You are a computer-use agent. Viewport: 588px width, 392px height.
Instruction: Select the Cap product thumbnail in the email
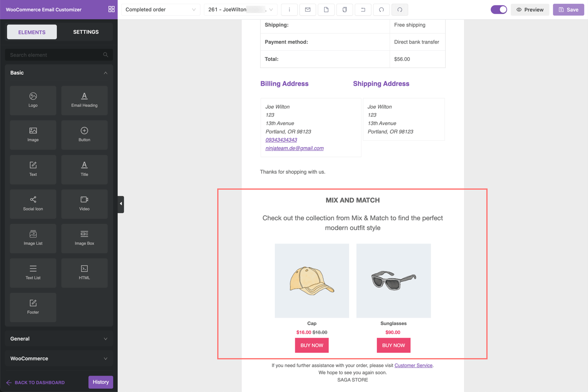point(312,281)
